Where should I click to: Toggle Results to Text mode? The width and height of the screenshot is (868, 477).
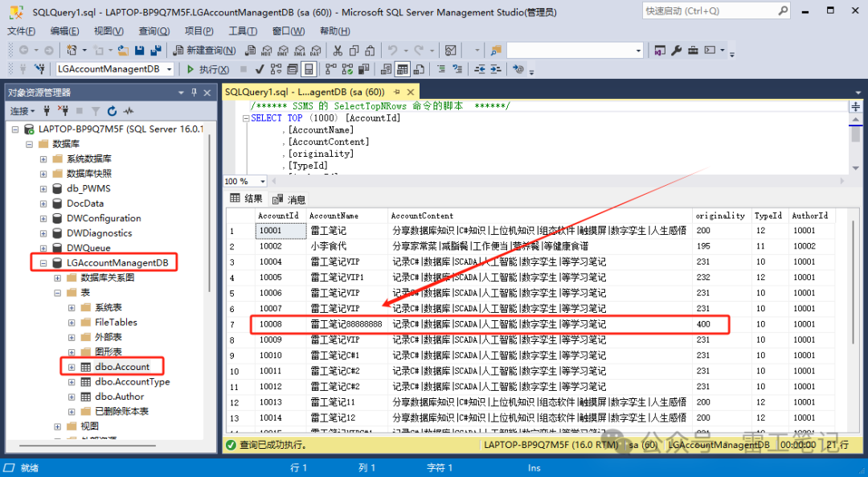(x=387, y=69)
